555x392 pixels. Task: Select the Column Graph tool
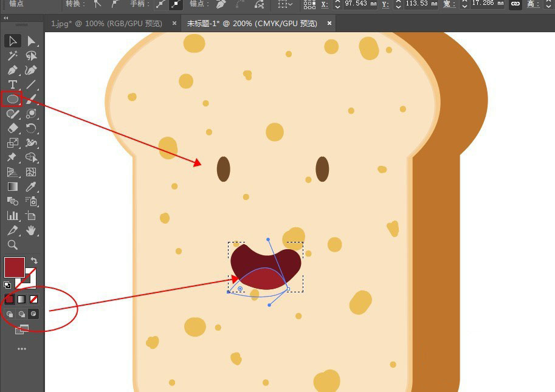(13, 216)
